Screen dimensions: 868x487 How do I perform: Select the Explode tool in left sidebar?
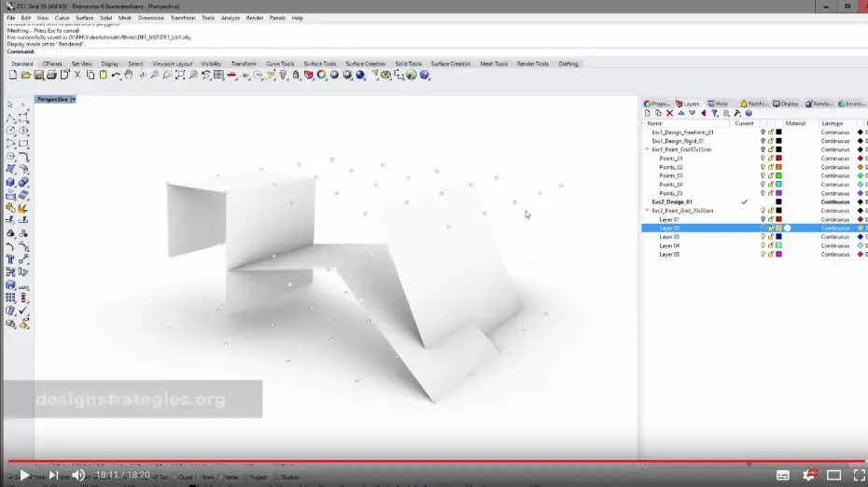click(x=23, y=208)
